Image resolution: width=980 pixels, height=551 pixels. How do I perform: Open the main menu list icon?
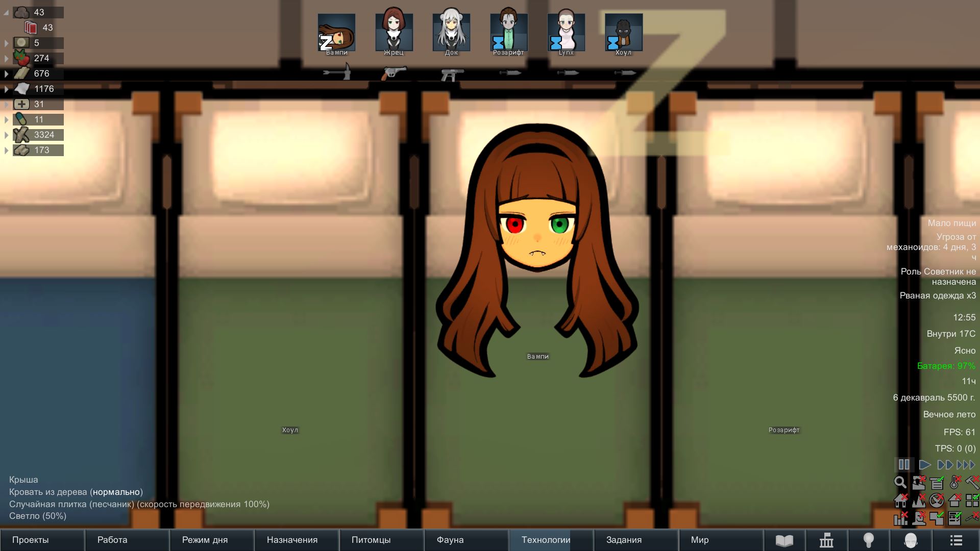[x=955, y=540]
